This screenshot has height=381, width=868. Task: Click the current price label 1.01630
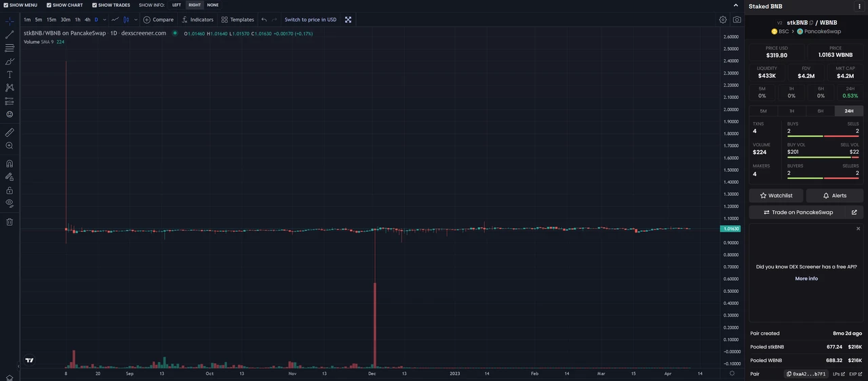(x=731, y=229)
